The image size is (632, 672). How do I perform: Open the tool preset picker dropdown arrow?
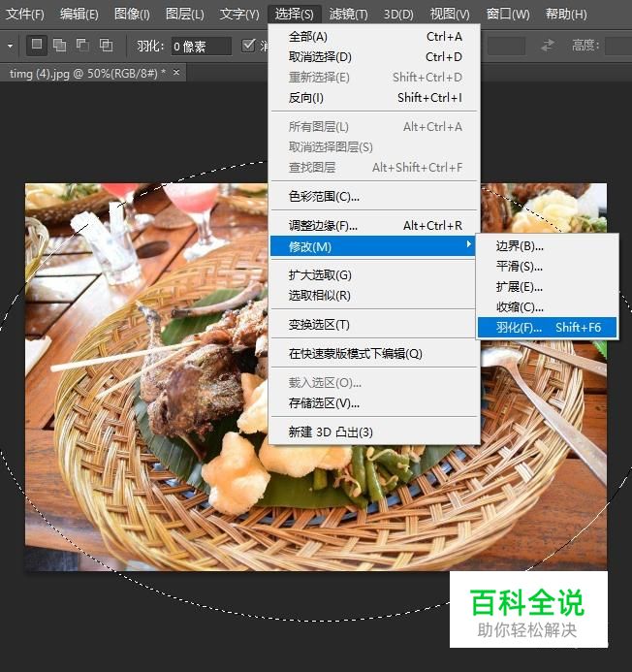pyautogui.click(x=10, y=45)
